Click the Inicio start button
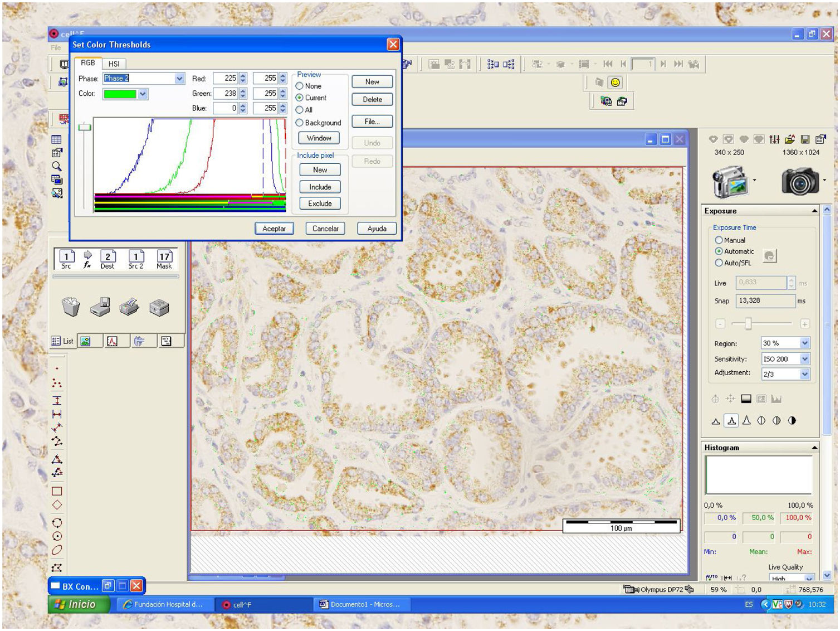 (x=78, y=604)
